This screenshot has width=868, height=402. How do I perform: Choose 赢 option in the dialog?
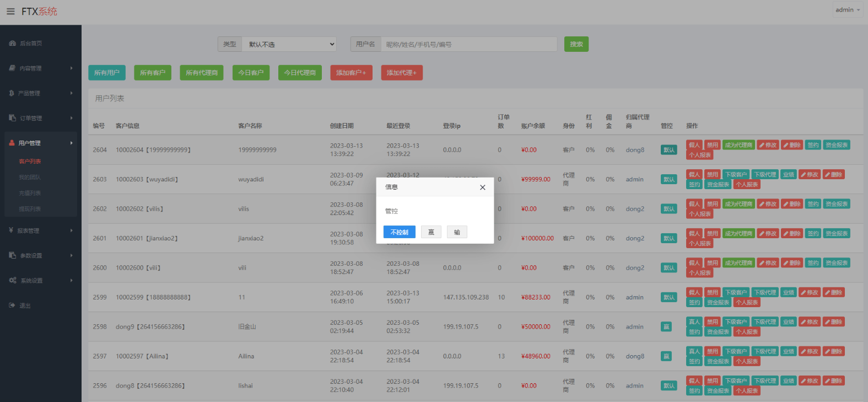431,232
